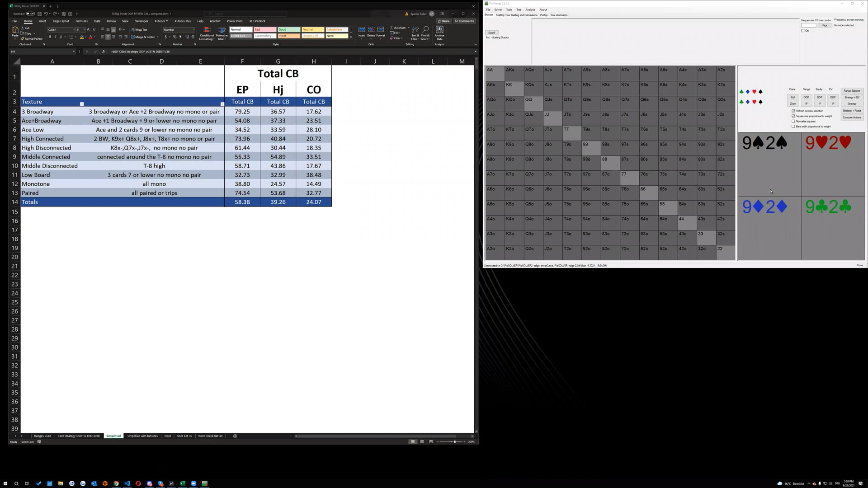Switch to the Root Bet 30 sheet tab

click(x=184, y=436)
